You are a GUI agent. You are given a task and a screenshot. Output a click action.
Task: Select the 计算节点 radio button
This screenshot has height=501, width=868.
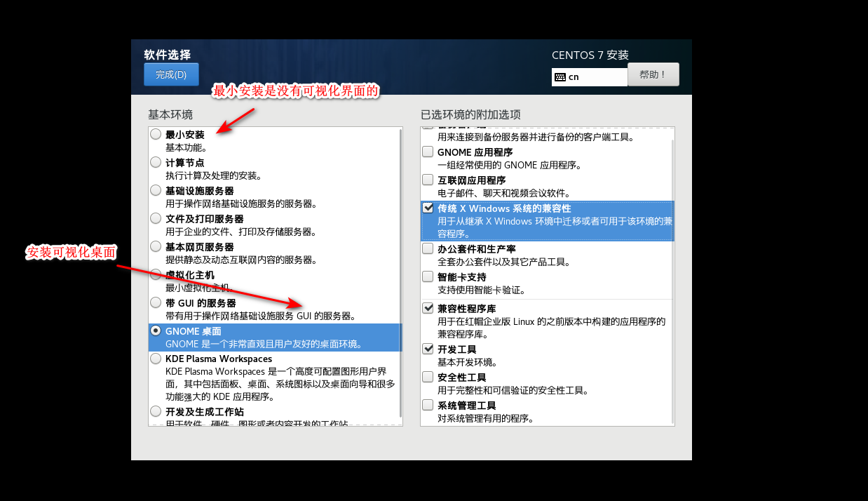click(x=156, y=162)
